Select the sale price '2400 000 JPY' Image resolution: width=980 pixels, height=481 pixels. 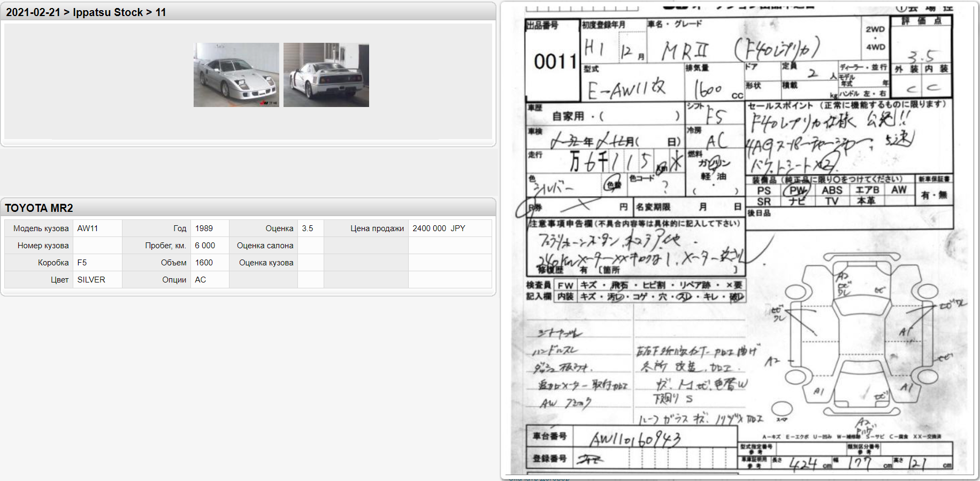pos(439,228)
